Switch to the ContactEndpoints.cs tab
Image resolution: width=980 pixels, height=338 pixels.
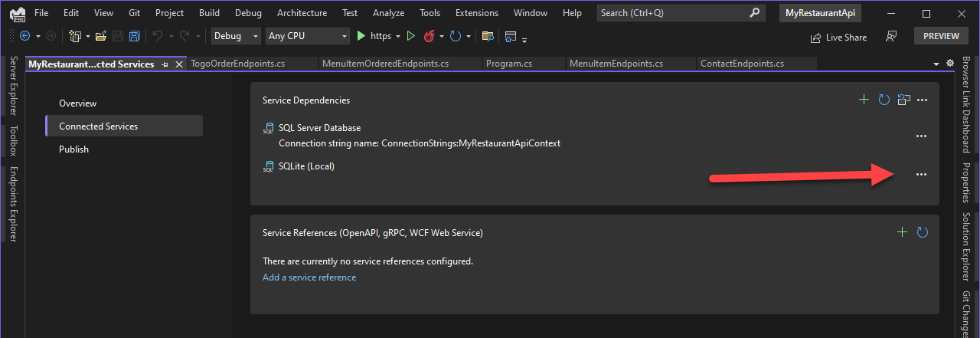(x=756, y=64)
